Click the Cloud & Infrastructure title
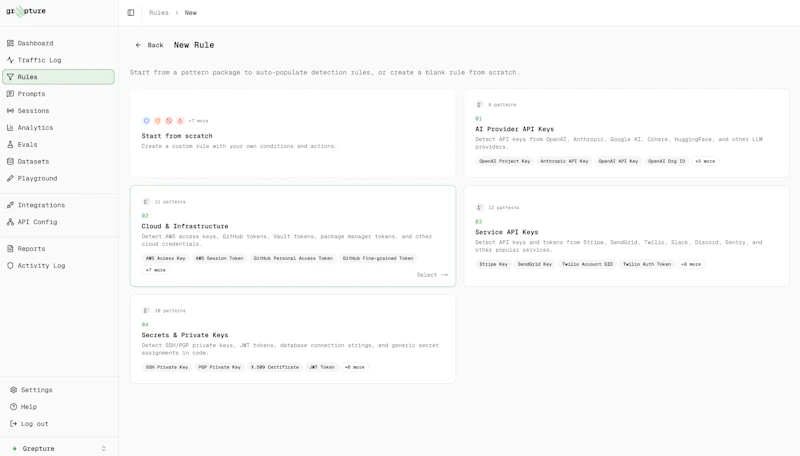Image resolution: width=800 pixels, height=456 pixels. [185, 226]
